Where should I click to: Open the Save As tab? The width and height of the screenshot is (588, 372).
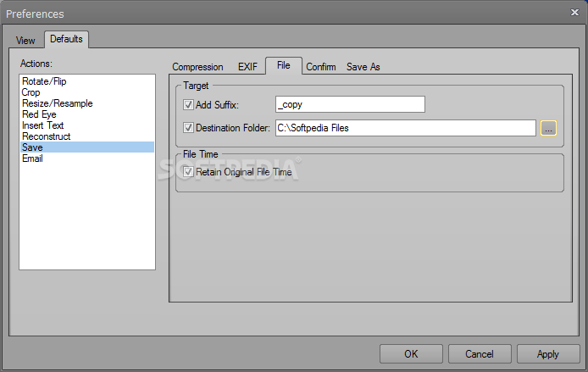363,67
